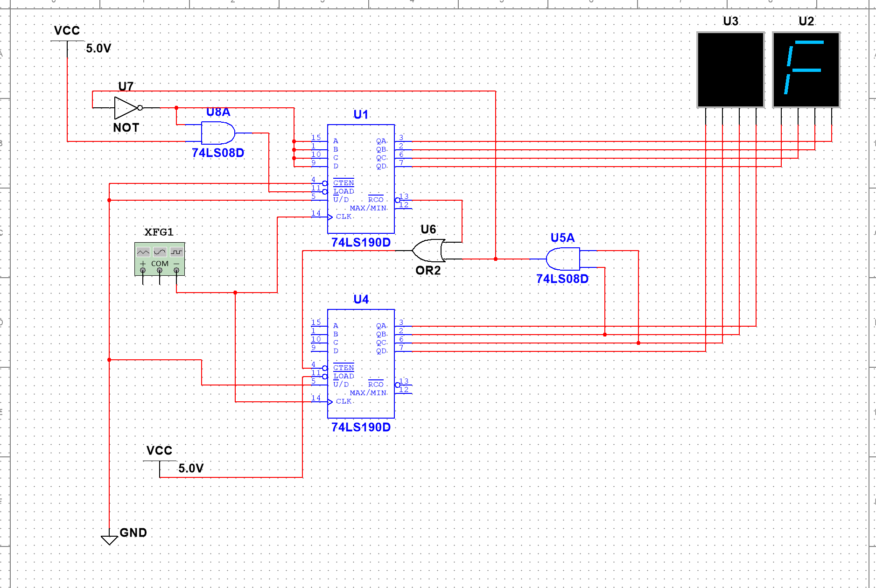Click the triangle wave button on XFG1
The width and height of the screenshot is (876, 588).
(x=143, y=252)
